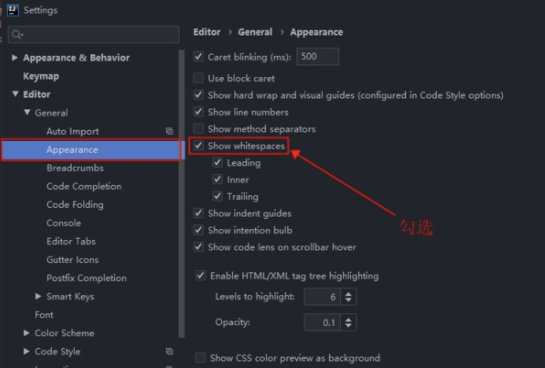The width and height of the screenshot is (545, 368).
Task: Select Keymap in the settings tree
Action: [x=41, y=76]
